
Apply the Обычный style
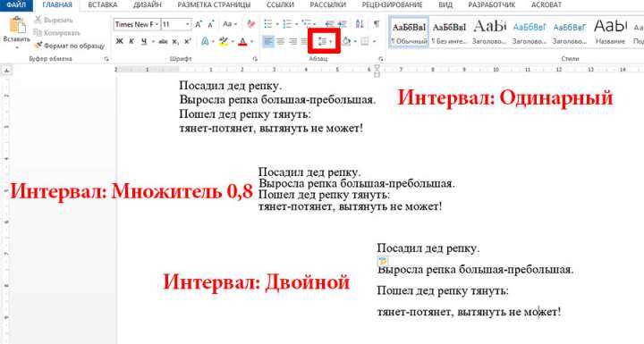(x=409, y=33)
